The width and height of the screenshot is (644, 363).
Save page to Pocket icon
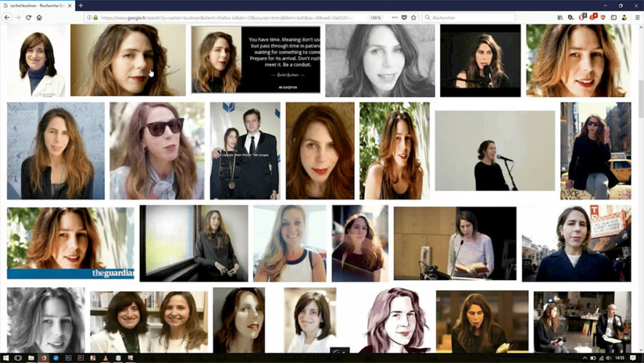pos(404,17)
